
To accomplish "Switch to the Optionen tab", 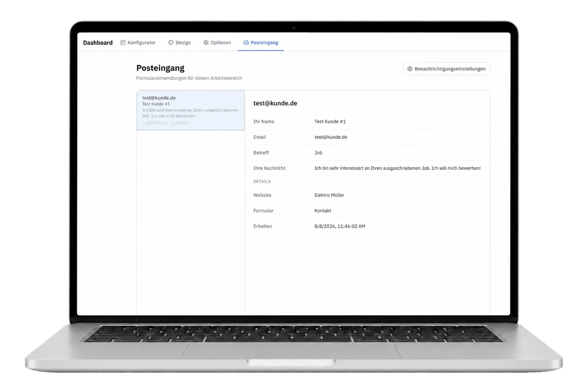I will click(x=217, y=43).
